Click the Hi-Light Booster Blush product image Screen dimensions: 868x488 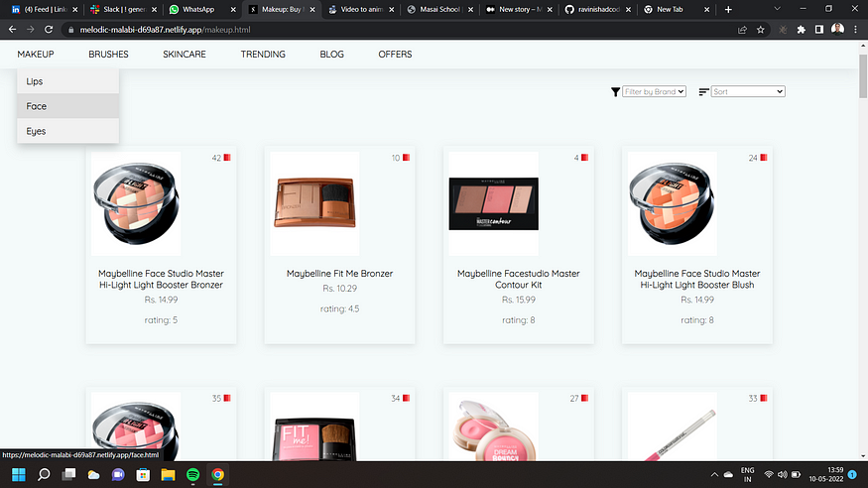[x=672, y=203]
